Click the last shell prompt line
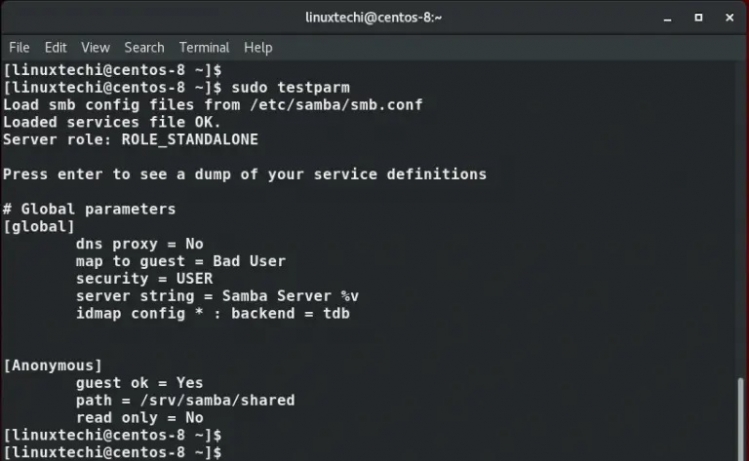Image resolution: width=749 pixels, height=461 pixels. point(113,453)
